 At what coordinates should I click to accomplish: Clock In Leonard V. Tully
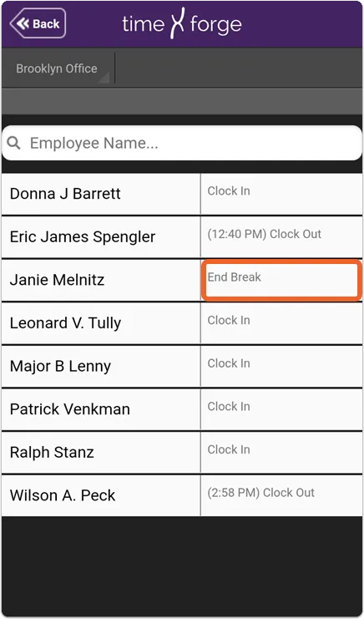tap(281, 323)
